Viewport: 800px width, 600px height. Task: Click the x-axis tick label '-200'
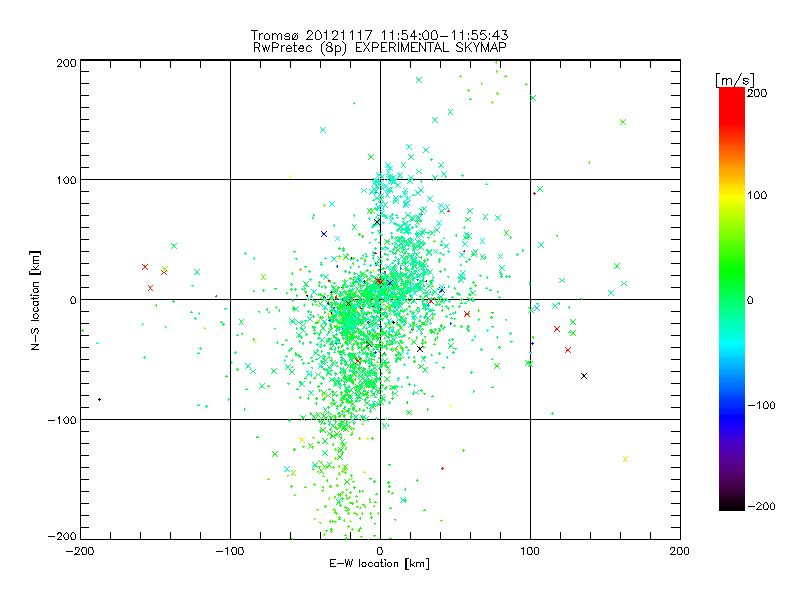80,551
